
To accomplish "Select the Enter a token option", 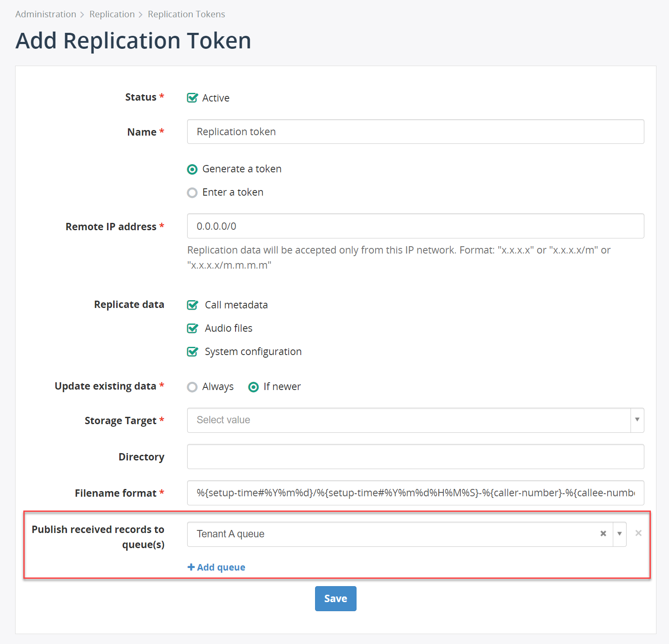I will [x=192, y=193].
